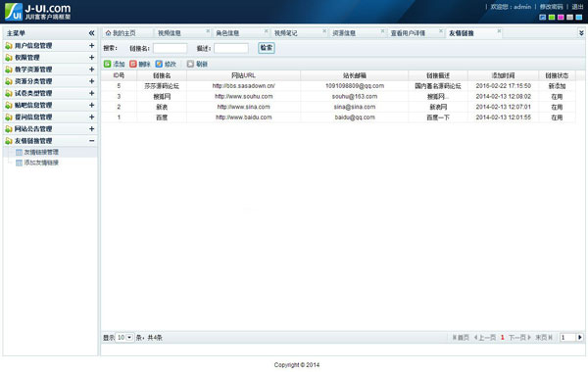Close the 视频笔记 tab
Screen dimensions: 588x372
click(324, 31)
